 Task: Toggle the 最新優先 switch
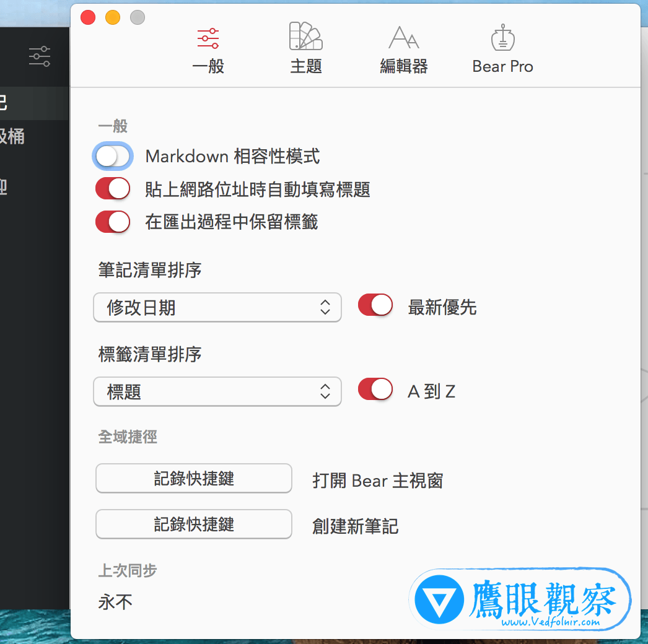[375, 305]
